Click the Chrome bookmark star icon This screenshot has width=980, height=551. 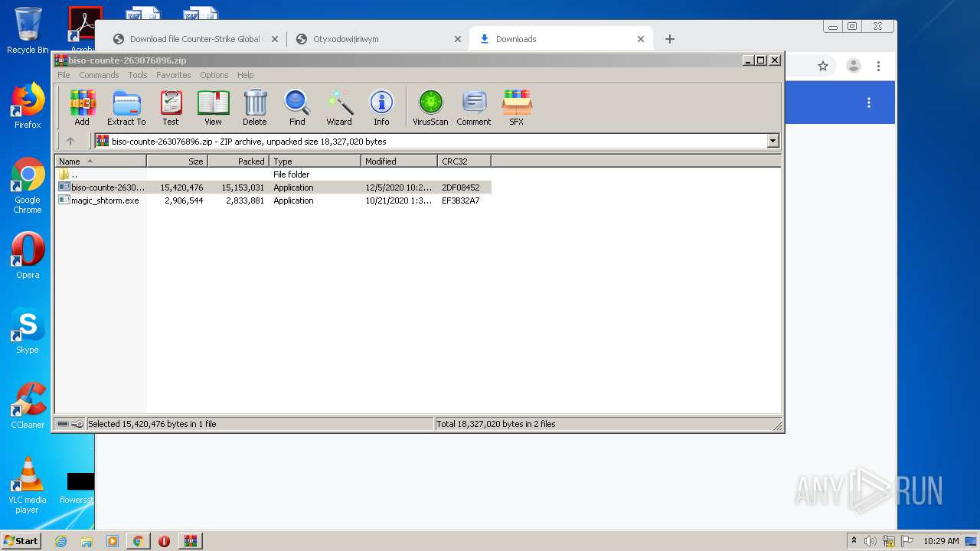[823, 67]
